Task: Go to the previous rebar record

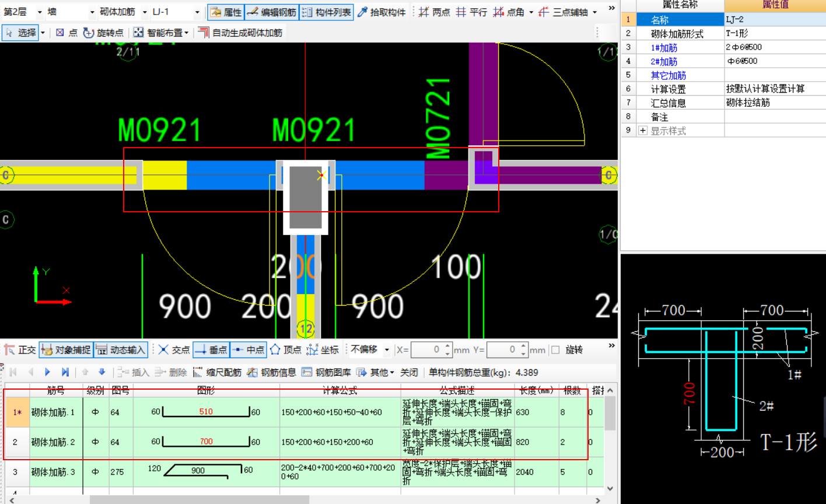Action: tap(30, 372)
